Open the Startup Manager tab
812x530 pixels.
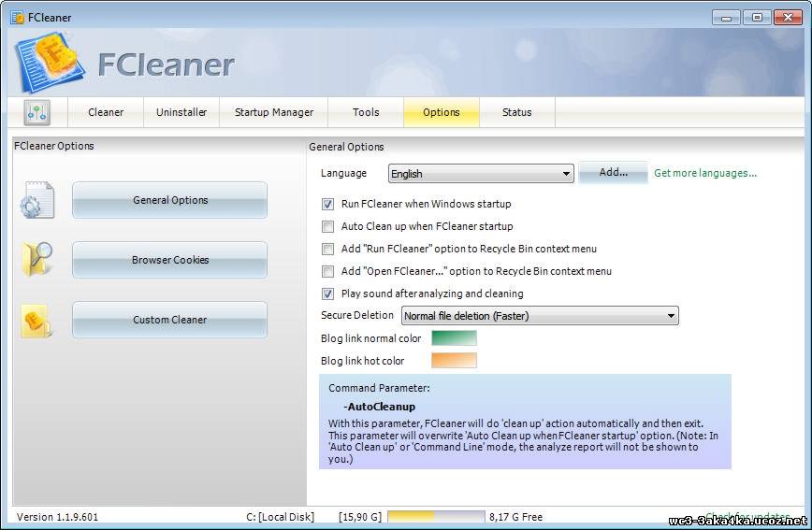coord(274,112)
